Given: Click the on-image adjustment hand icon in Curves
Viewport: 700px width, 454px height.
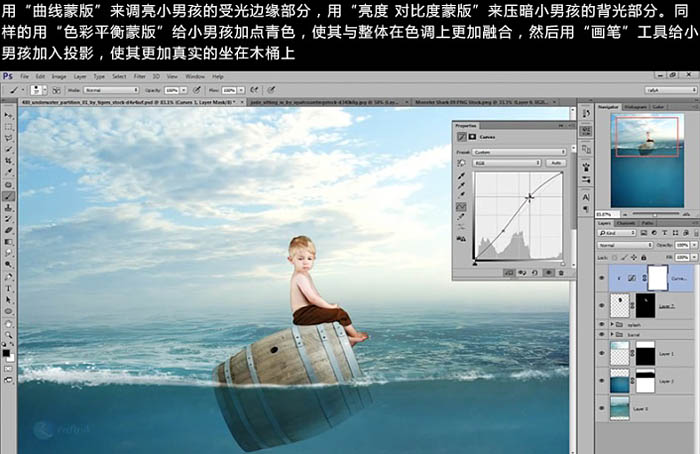Looking at the screenshot, I should (x=461, y=163).
